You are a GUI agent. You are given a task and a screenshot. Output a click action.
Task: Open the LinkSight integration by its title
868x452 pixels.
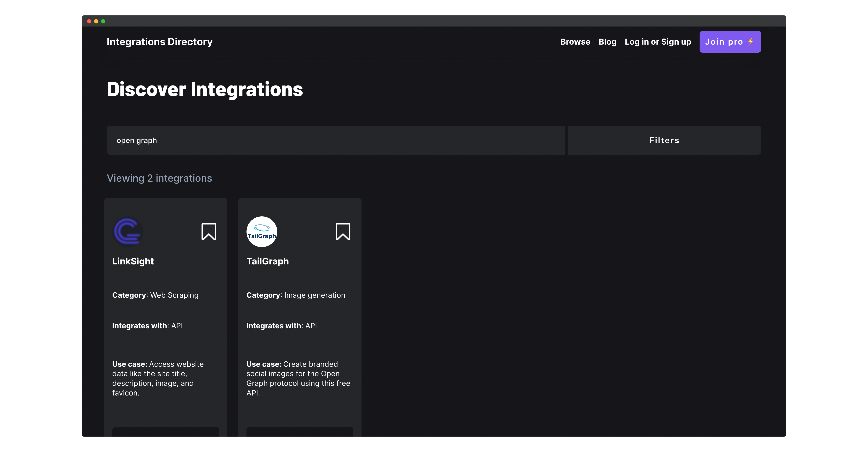click(133, 261)
